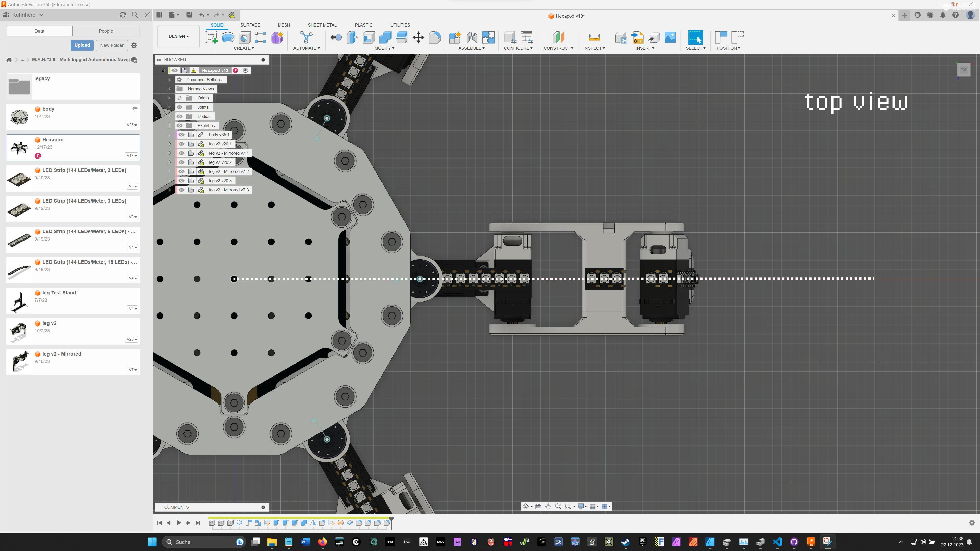Go to home in data breadcrumb

tap(9, 60)
